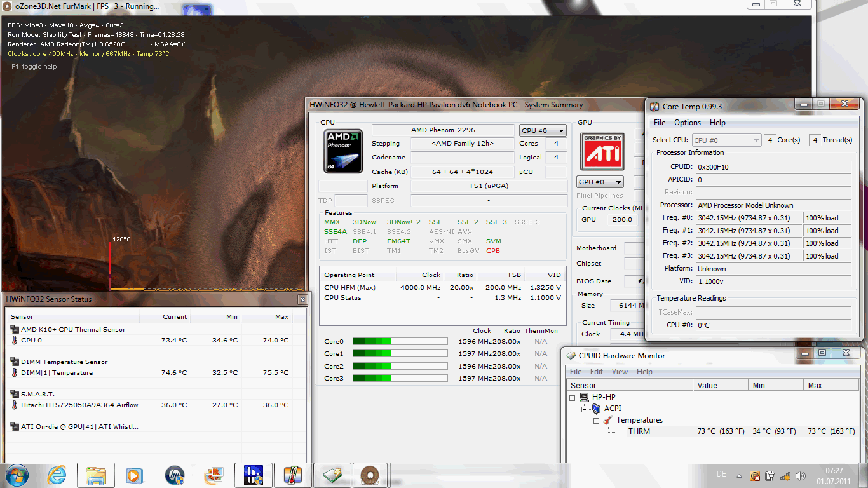This screenshot has height=488, width=868.
Task: Click the HP logo taskbar icon
Action: tap(174, 475)
